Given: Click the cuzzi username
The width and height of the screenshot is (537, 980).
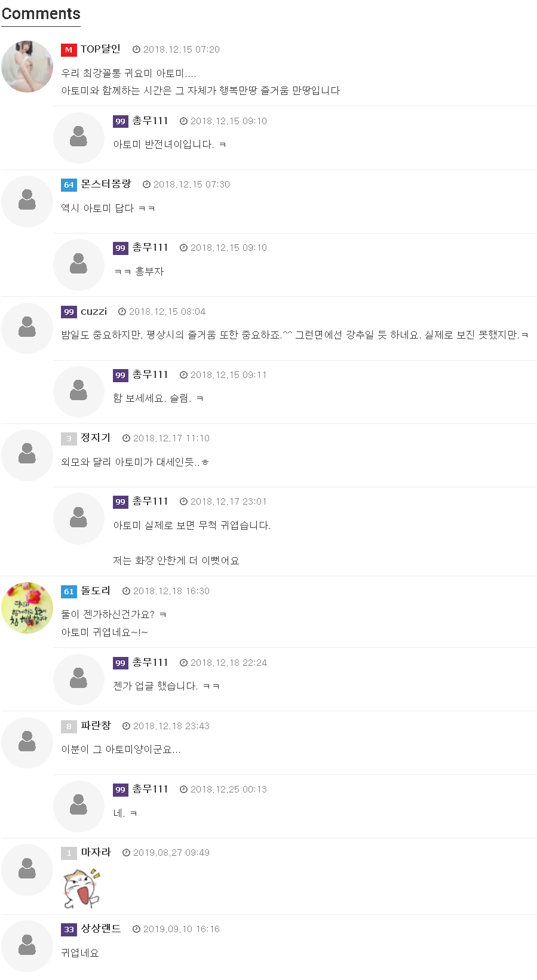Looking at the screenshot, I should pos(94,311).
